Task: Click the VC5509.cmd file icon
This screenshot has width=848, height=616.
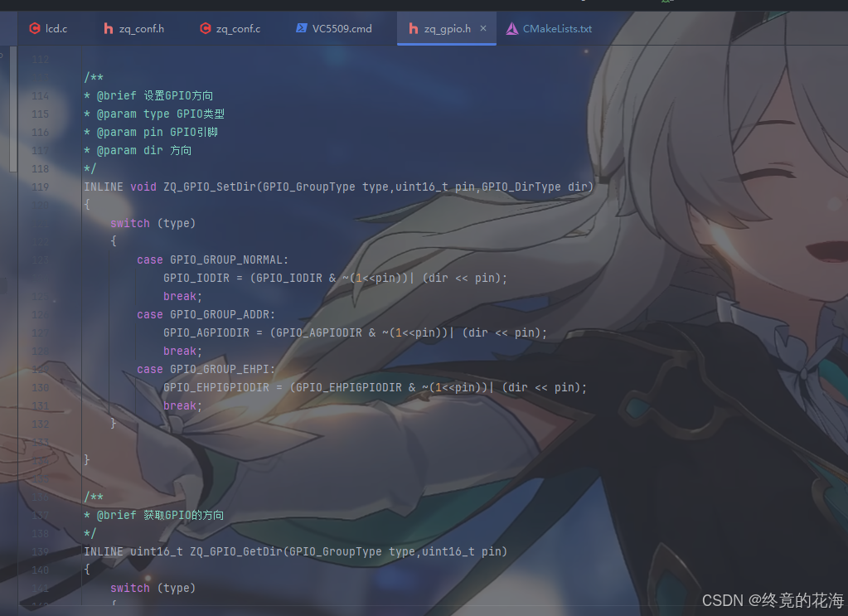Action: point(301,28)
